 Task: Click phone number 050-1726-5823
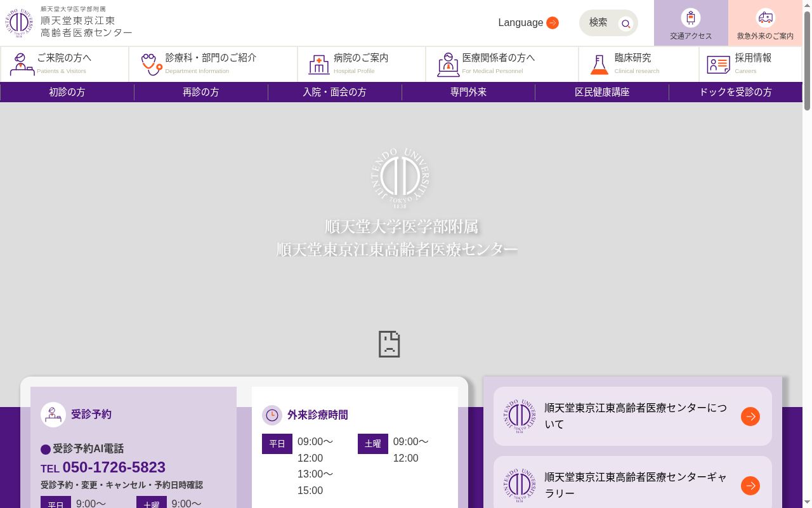click(114, 467)
